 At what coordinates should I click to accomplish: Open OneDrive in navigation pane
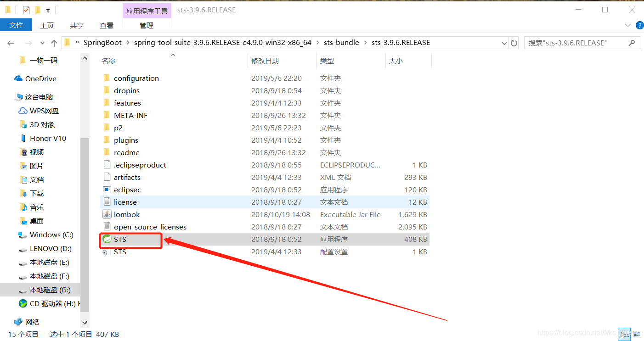[35, 78]
